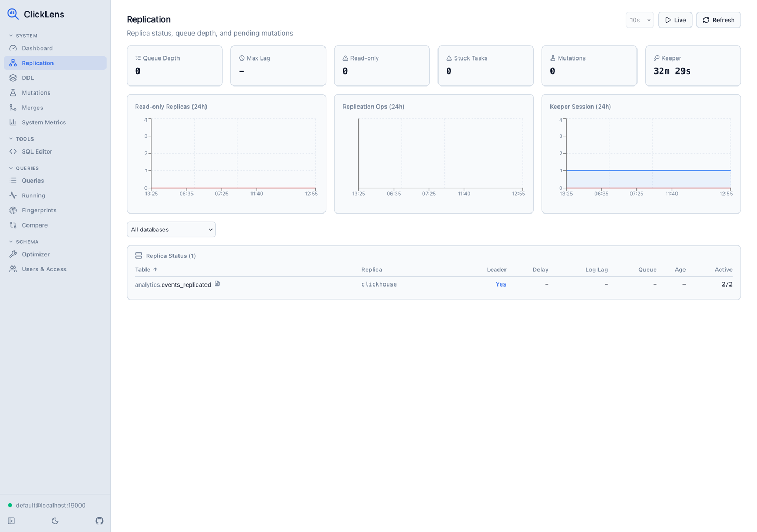Open System Metrics

(x=55, y=122)
